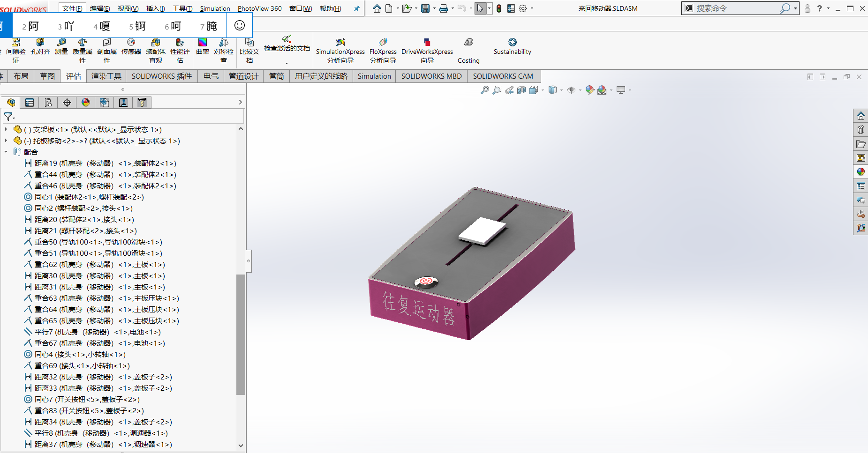Open the PhotoView 360 menu
Screen dimensions: 868x453
260,8
